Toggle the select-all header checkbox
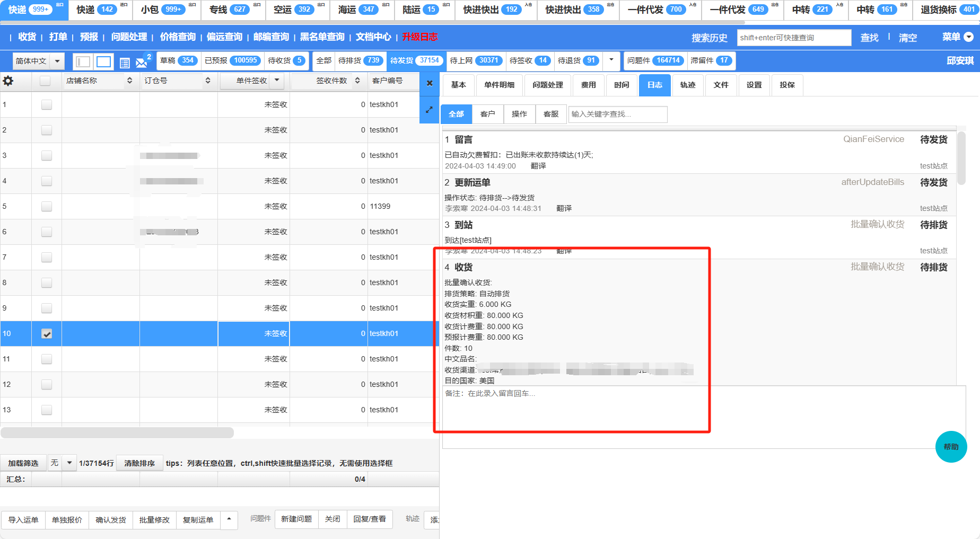 click(x=45, y=81)
